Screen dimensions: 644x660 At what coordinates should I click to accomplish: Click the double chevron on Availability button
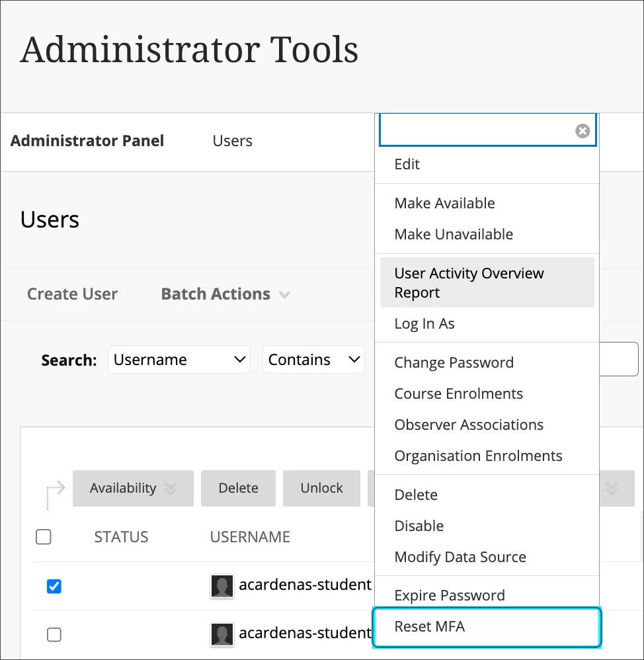pos(171,489)
